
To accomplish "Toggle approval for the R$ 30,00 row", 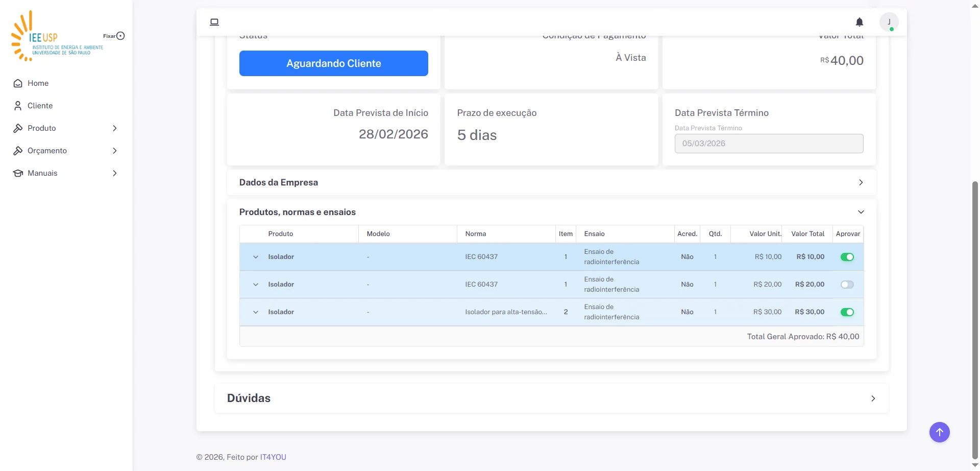I will click(847, 312).
